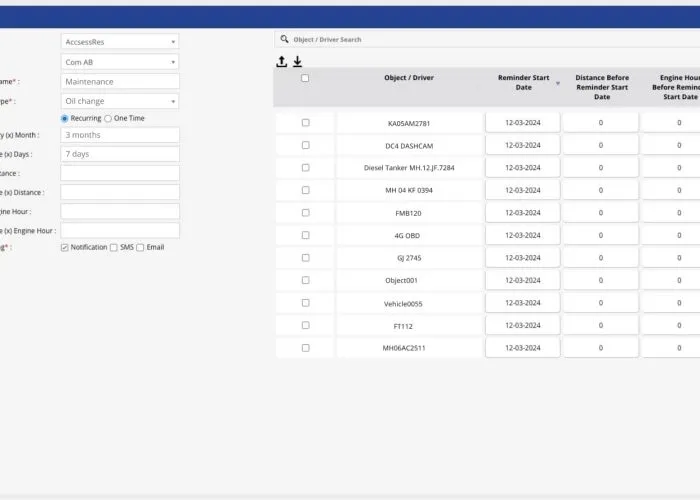Image resolution: width=700 pixels, height=500 pixels.
Task: Click the Distance Before Reminder Start Date header
Action: coord(601,87)
